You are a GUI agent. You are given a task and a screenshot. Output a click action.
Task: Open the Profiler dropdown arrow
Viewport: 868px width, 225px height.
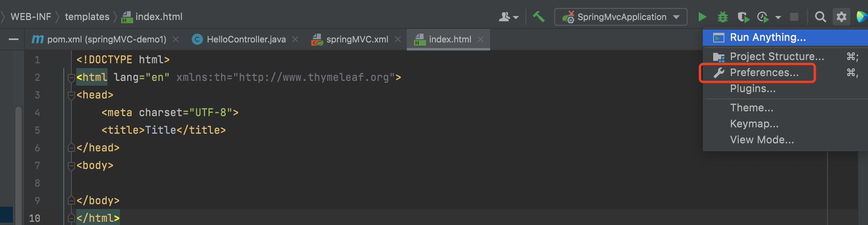[x=778, y=17]
